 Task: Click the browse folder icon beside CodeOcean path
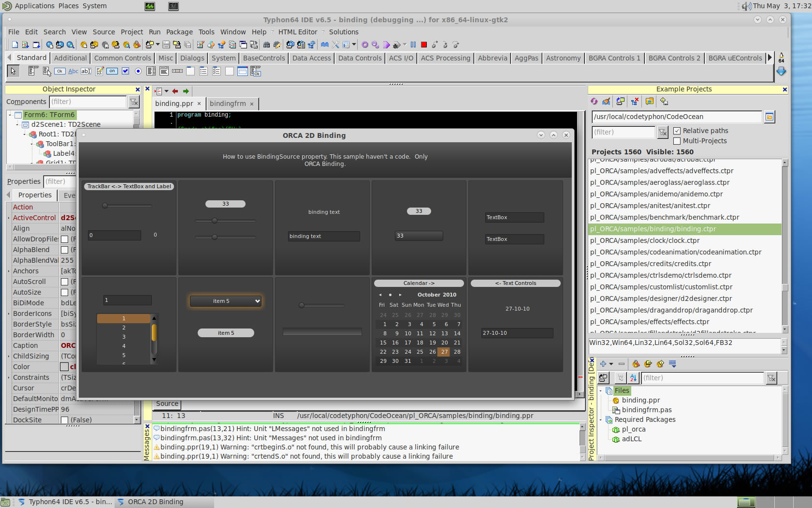coord(769,117)
